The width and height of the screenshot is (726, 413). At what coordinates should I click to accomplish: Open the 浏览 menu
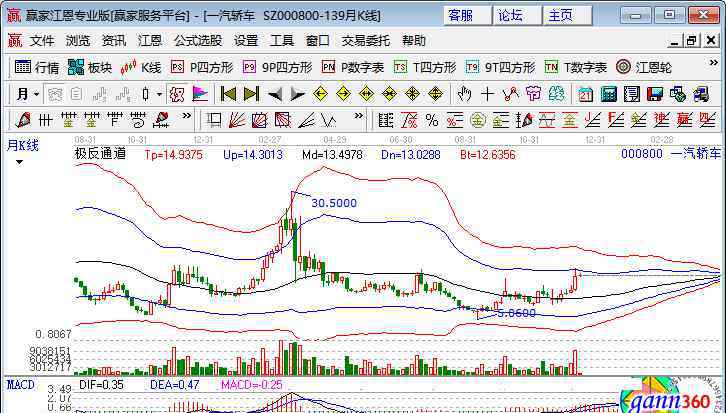[78, 41]
